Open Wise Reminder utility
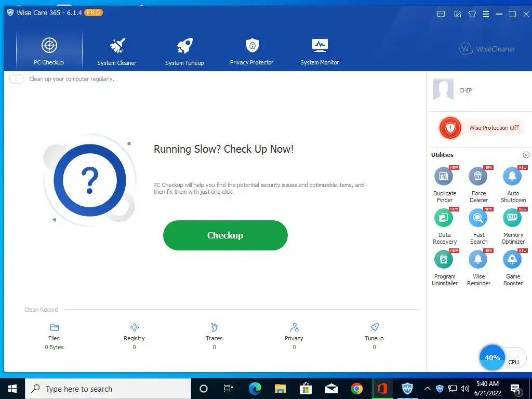The height and width of the screenshot is (399, 532). pyautogui.click(x=478, y=268)
